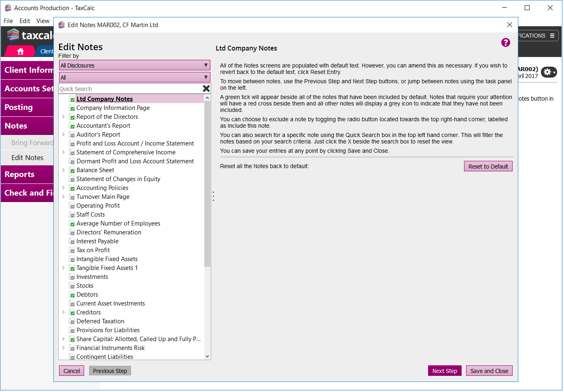Click the green tick icon beside Balance Sheet
564x392 pixels.
(x=72, y=171)
